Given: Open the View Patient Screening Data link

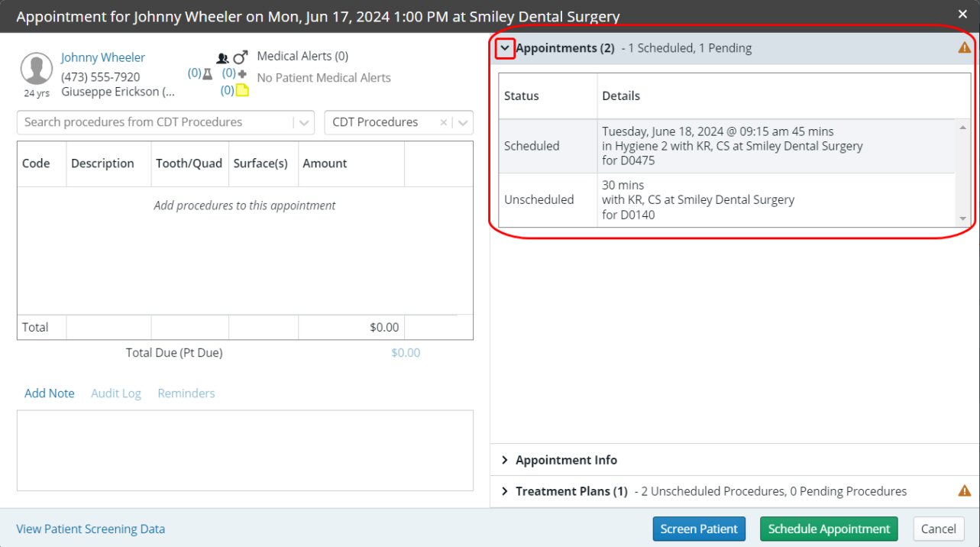Looking at the screenshot, I should click(x=91, y=529).
